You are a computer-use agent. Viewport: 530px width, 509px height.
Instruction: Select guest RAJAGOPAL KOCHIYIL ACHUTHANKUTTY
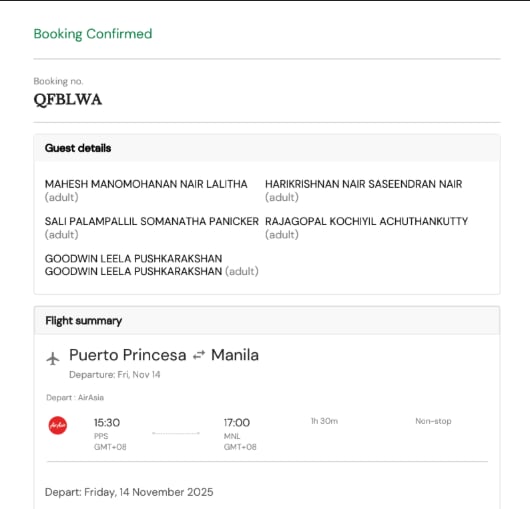pos(366,221)
